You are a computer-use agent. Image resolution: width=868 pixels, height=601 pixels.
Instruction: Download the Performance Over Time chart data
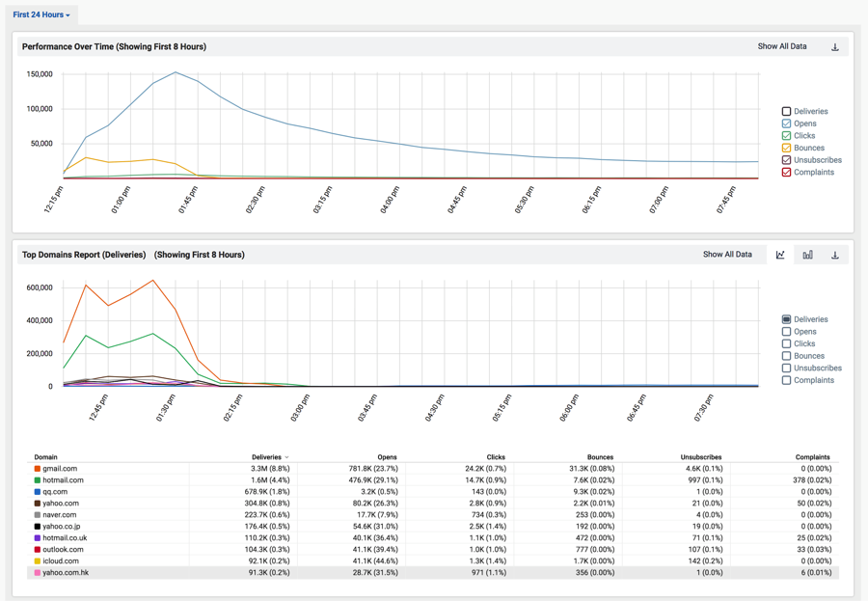coord(835,47)
